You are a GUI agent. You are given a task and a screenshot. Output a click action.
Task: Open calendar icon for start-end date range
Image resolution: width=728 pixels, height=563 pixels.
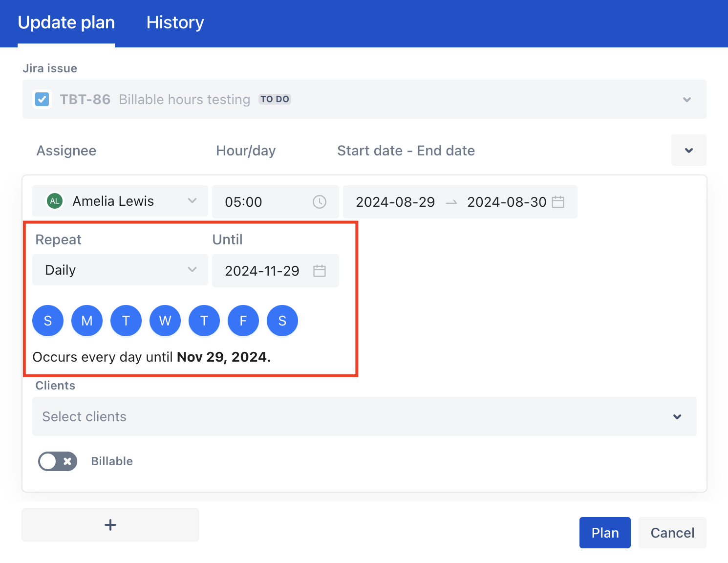[x=557, y=202]
